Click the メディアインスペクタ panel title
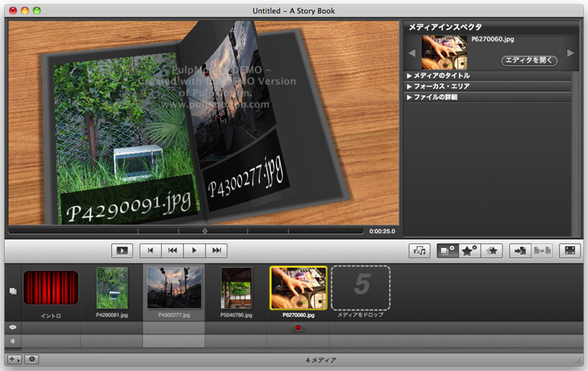The width and height of the screenshot is (588, 371). point(445,27)
